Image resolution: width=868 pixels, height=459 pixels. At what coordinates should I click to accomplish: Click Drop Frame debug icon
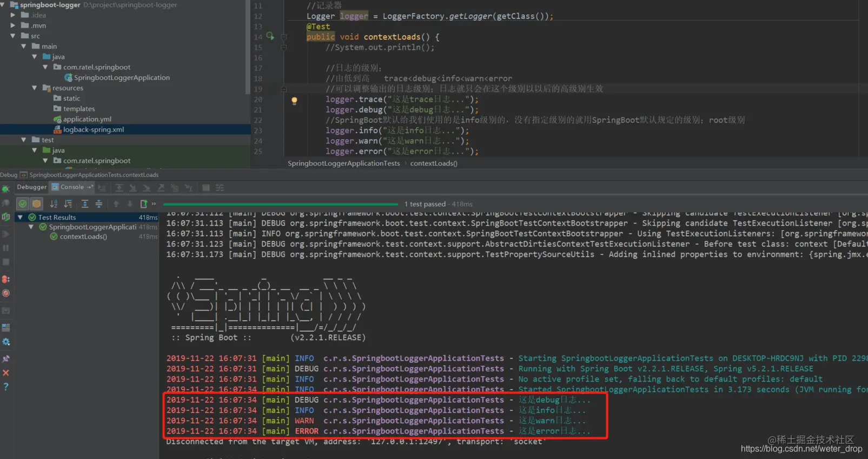click(x=175, y=188)
